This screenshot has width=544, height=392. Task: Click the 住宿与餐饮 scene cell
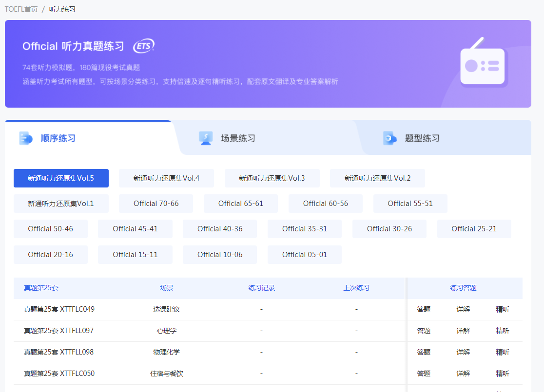click(x=167, y=373)
